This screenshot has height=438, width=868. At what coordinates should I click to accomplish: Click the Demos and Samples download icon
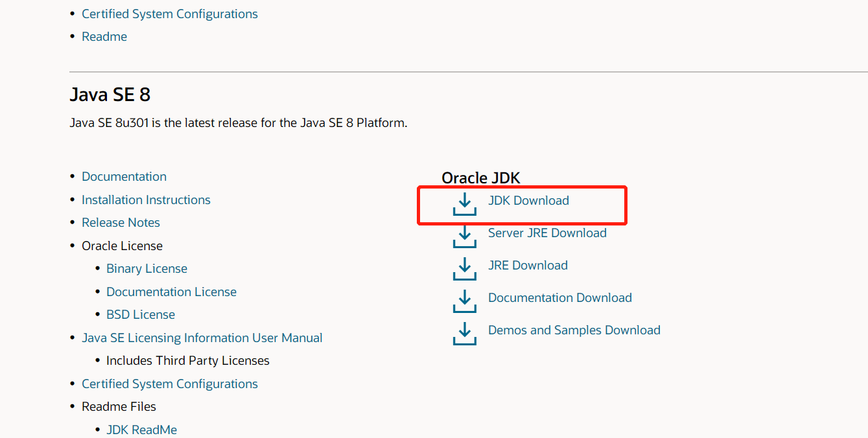tap(464, 333)
